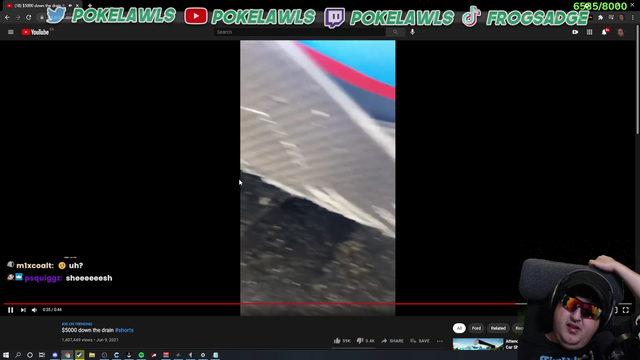The width and height of the screenshot is (640, 360).
Task: Open the YouTube hamburger guide menu
Action: (x=11, y=32)
